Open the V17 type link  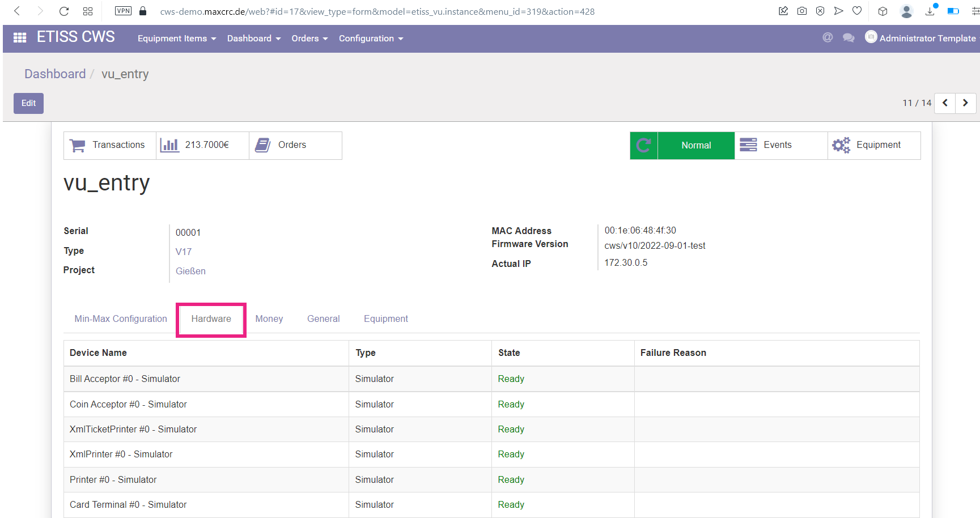(x=184, y=252)
